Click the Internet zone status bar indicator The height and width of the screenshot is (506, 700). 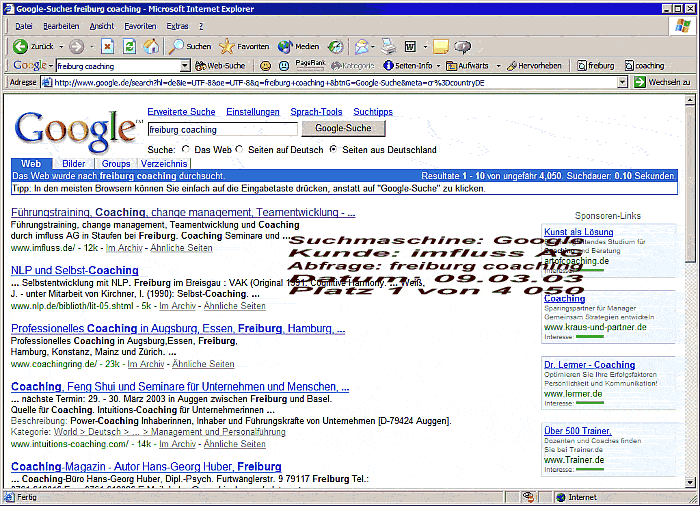point(576,497)
